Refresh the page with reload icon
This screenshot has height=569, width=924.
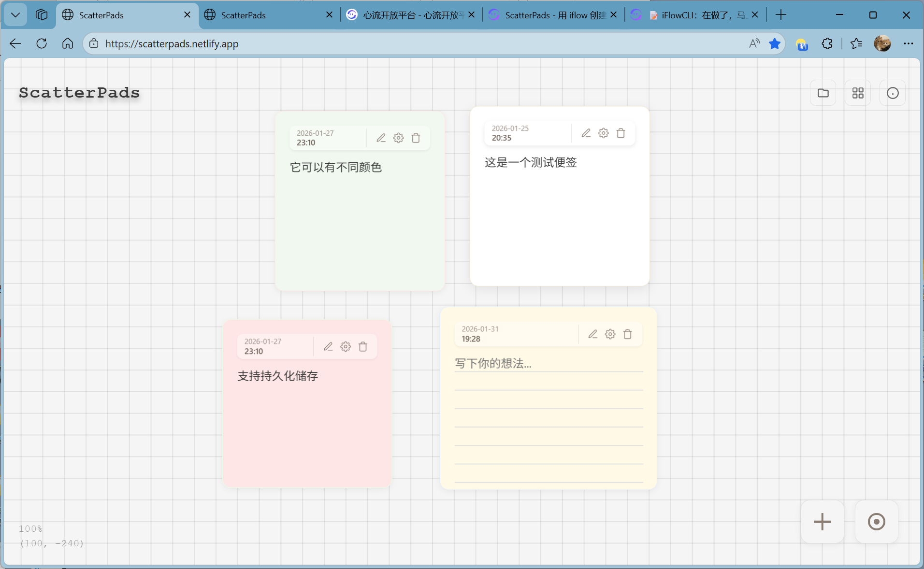(42, 44)
